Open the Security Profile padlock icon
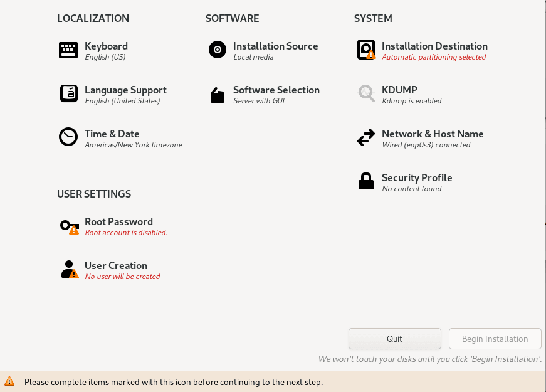 tap(366, 181)
